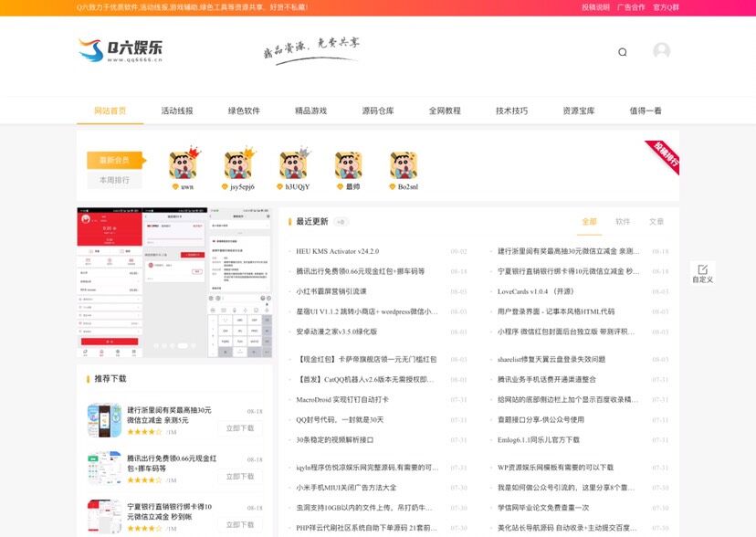This screenshot has height=537, width=756.
Task: Open the 绿色软件 navigation tab
Action: tap(244, 111)
